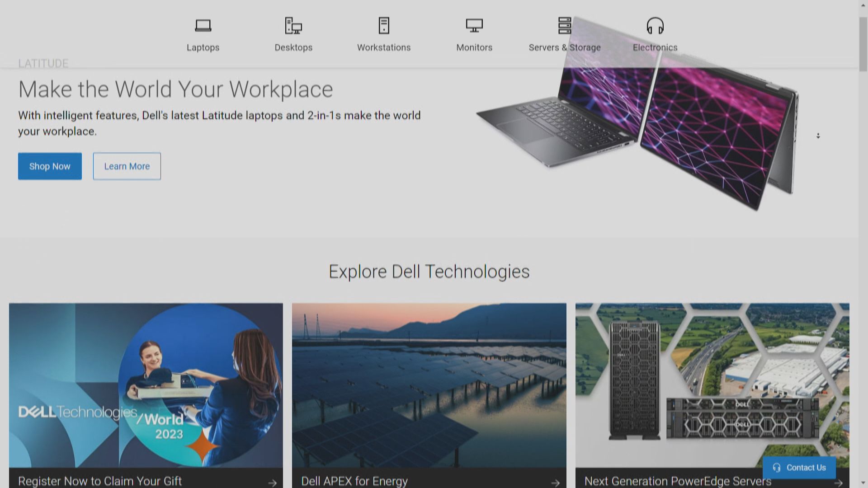Click the solar panel field image
Screen dimensions: 868x488
point(429,385)
